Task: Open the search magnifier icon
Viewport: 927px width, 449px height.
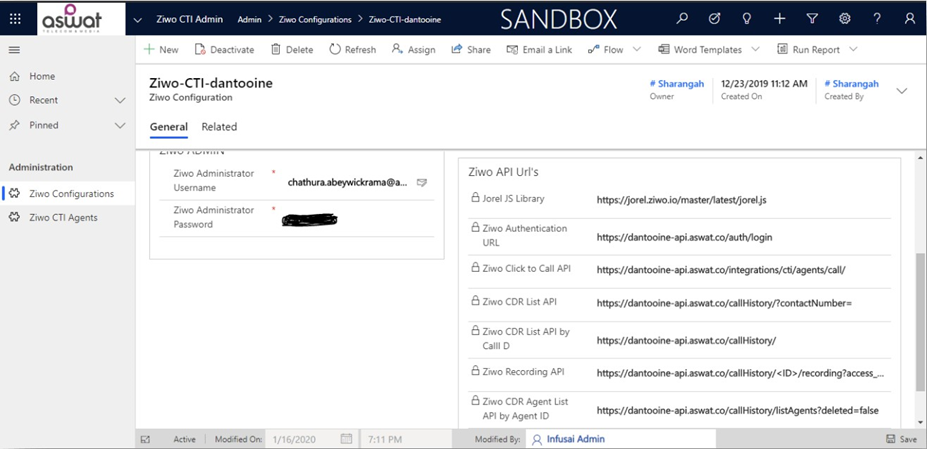Action: click(x=682, y=19)
